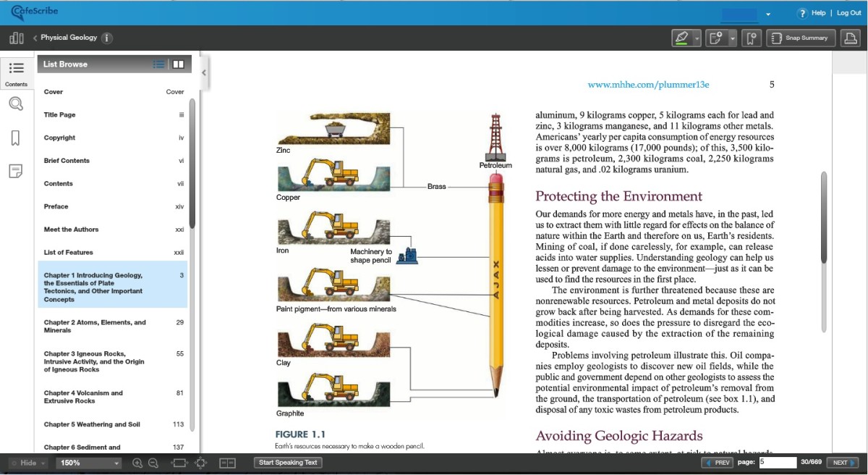Open the Contents sidebar tab
Screen dimensions: 868x475
click(x=17, y=74)
